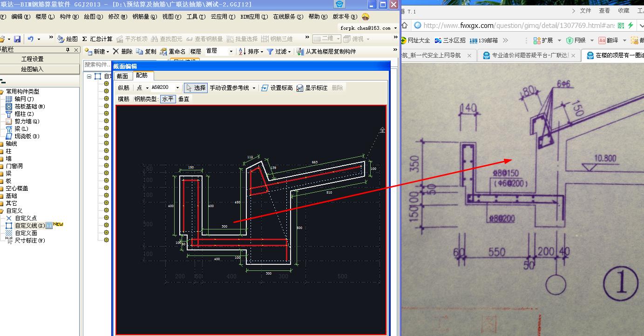This screenshot has width=644, height=336.
Task: Select 尺寸标注(W) in navigation tree
Action: click(25, 240)
